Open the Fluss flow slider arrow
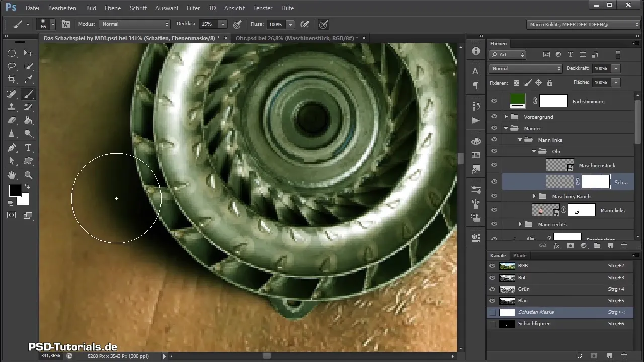This screenshot has height=362, width=644. coord(290,24)
